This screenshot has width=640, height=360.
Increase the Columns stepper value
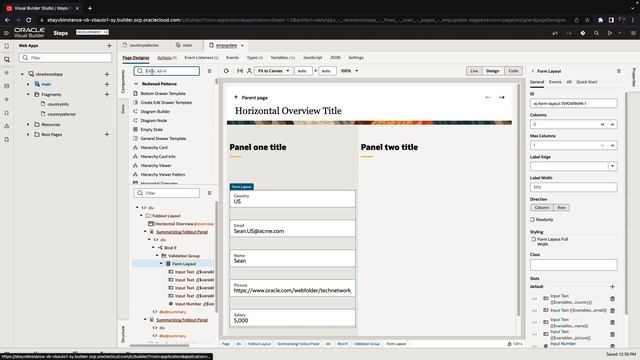612,124
